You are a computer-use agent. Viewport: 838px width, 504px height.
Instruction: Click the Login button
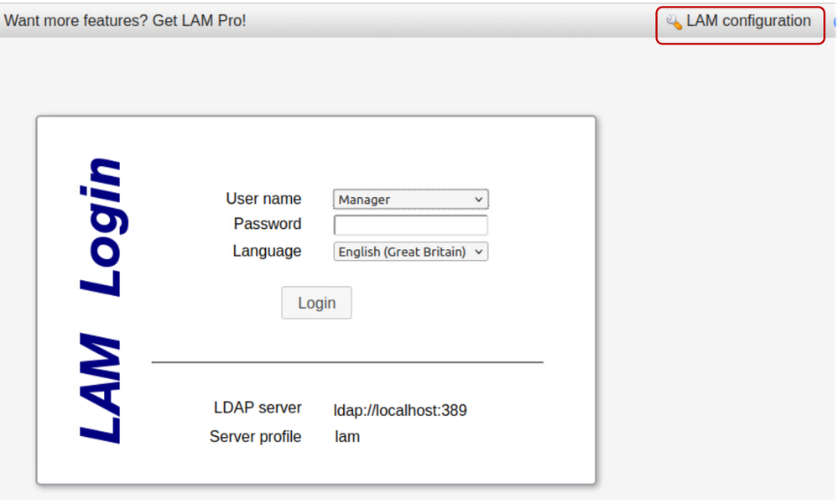pos(316,303)
